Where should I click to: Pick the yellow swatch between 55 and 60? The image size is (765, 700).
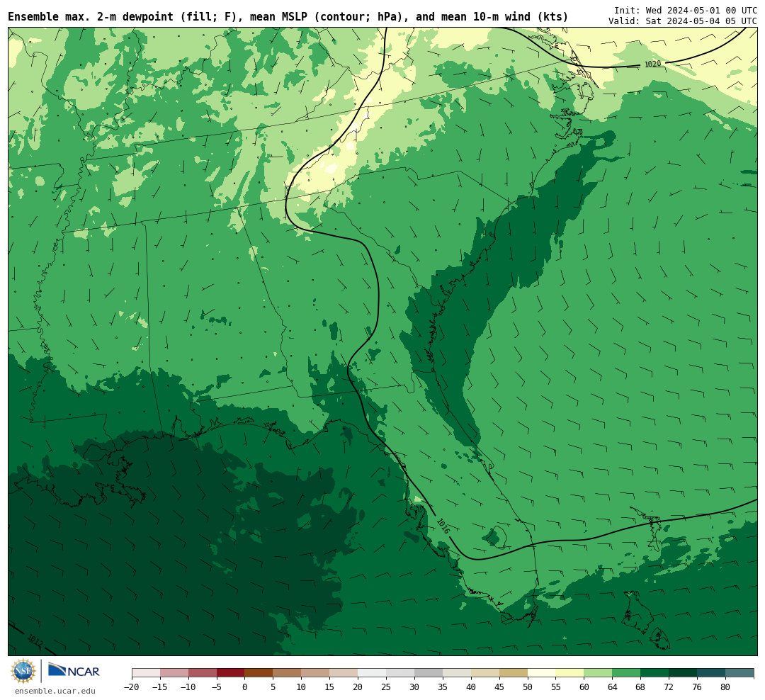(570, 673)
